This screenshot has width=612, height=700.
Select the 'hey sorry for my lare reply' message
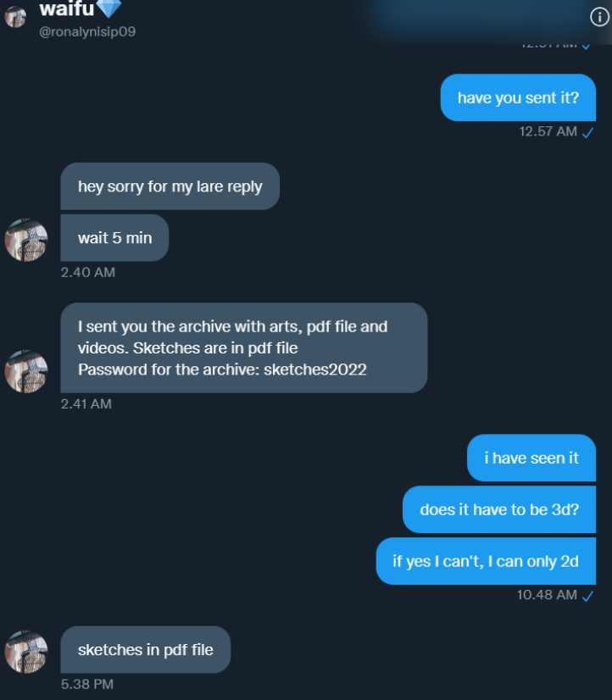[170, 186]
